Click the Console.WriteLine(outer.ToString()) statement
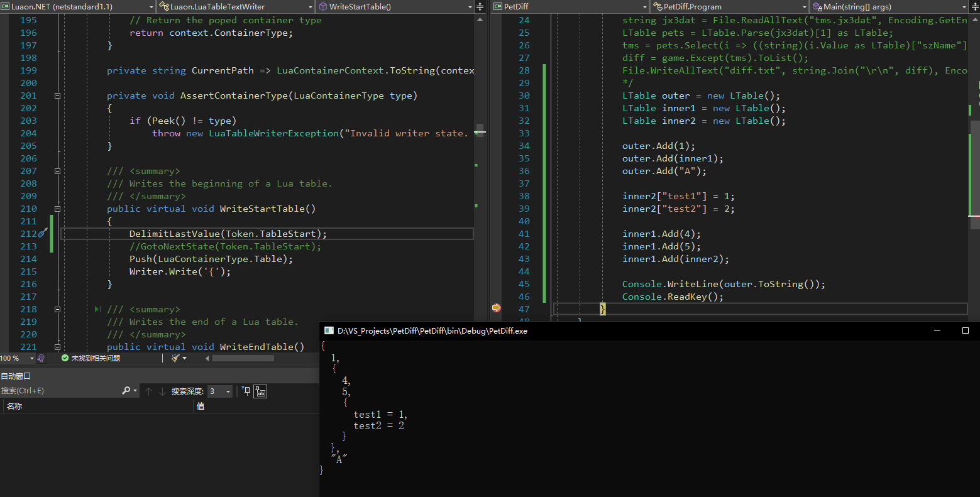Image resolution: width=980 pixels, height=497 pixels. 724,284
